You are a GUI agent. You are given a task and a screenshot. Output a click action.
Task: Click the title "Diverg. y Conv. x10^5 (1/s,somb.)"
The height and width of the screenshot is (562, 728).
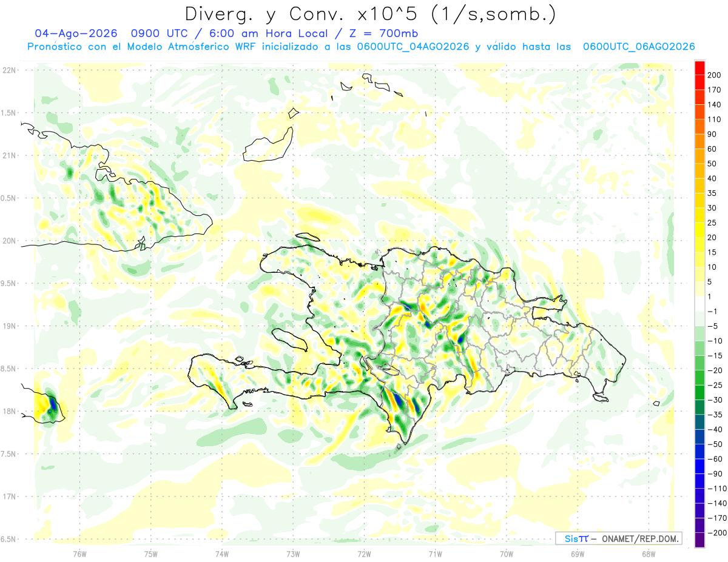[x=370, y=15]
